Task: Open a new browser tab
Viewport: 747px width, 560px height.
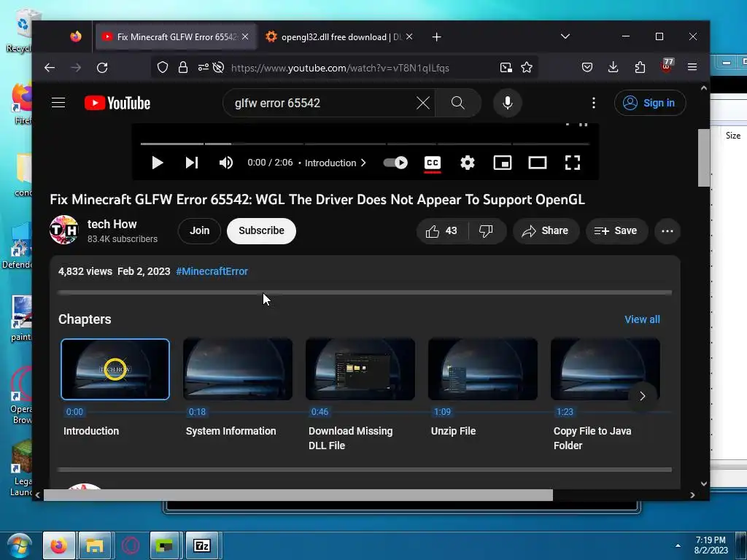Action: point(436,36)
